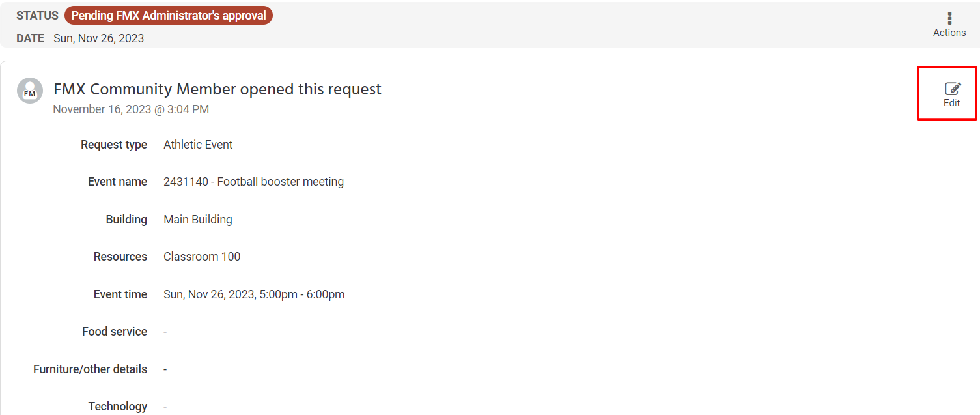Click the 'Pending FMX Administrator's approval' status badge
This screenshot has height=415, width=980.
tap(168, 15)
